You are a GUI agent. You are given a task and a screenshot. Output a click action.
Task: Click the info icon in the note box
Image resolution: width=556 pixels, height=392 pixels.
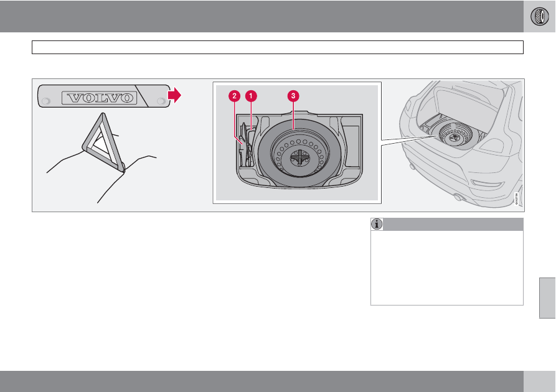377,225
